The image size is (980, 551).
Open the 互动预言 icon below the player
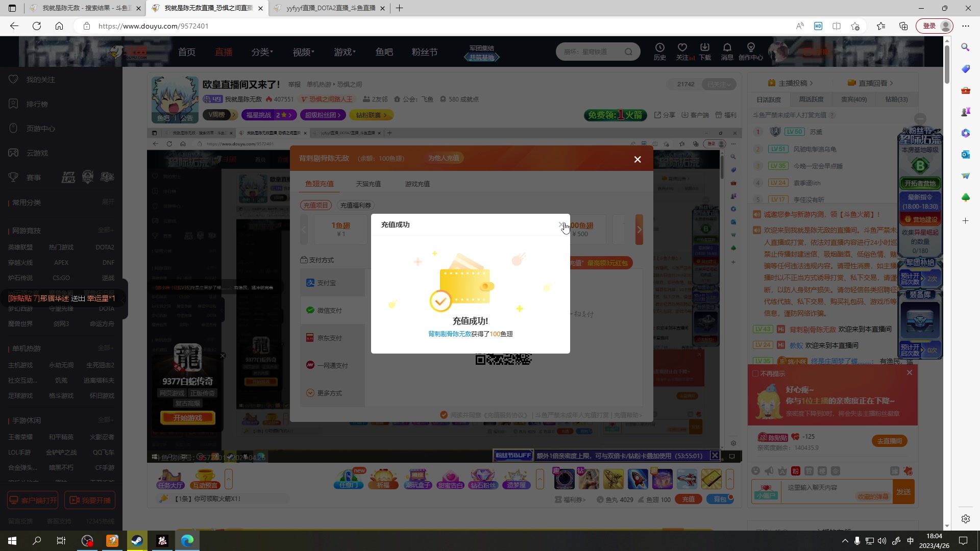coord(205,479)
